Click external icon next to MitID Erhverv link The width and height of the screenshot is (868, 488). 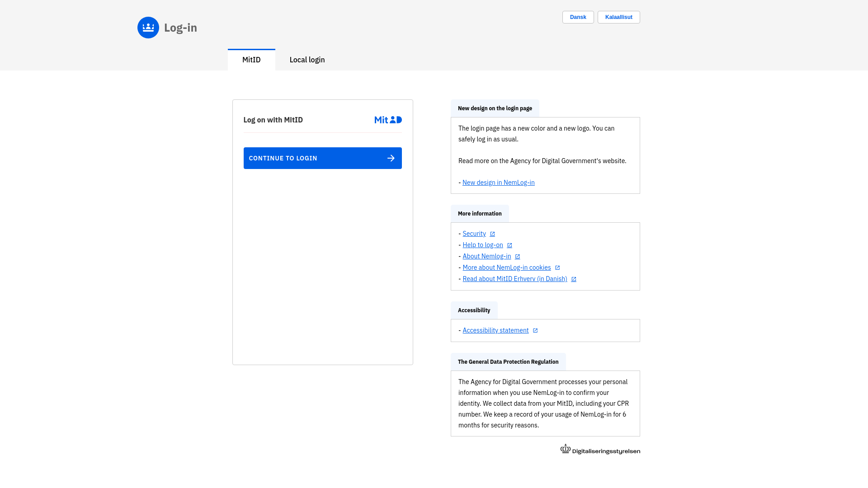coord(574,279)
